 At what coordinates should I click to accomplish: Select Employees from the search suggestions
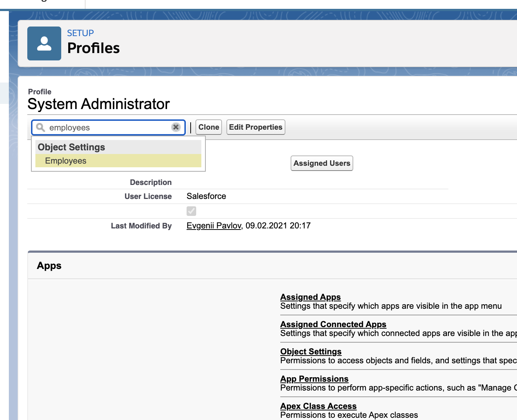[x=66, y=161]
